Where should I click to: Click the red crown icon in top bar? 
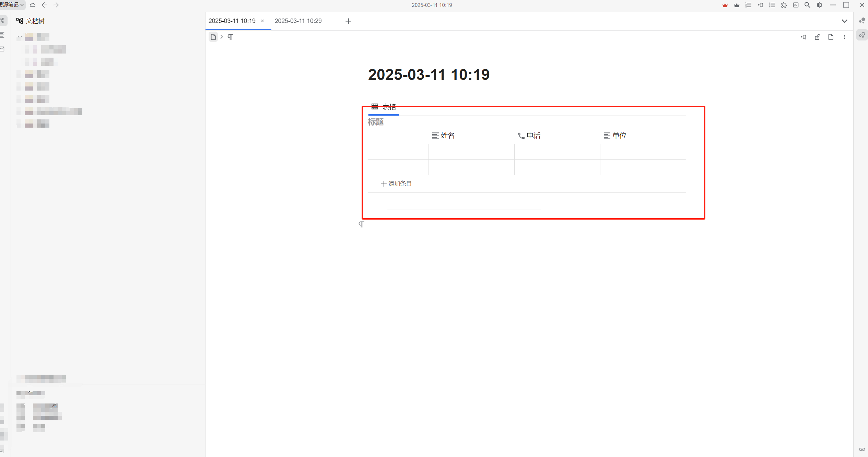[x=725, y=5]
